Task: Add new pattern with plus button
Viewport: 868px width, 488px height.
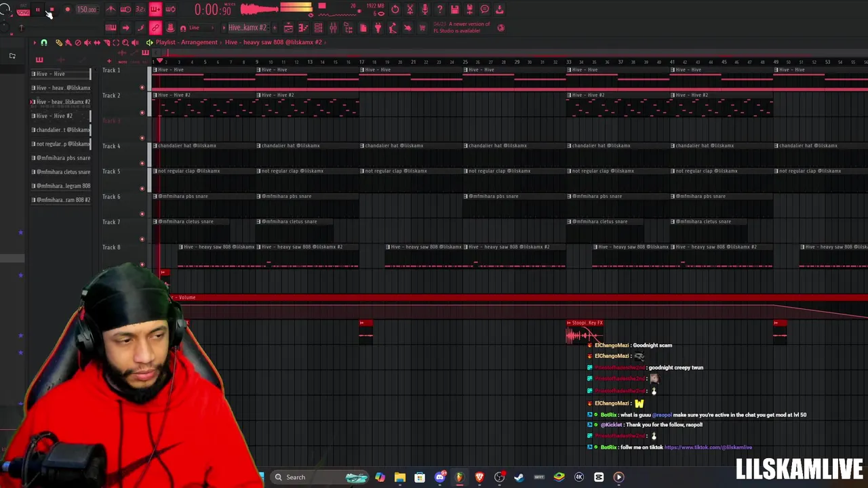Action: (273, 28)
